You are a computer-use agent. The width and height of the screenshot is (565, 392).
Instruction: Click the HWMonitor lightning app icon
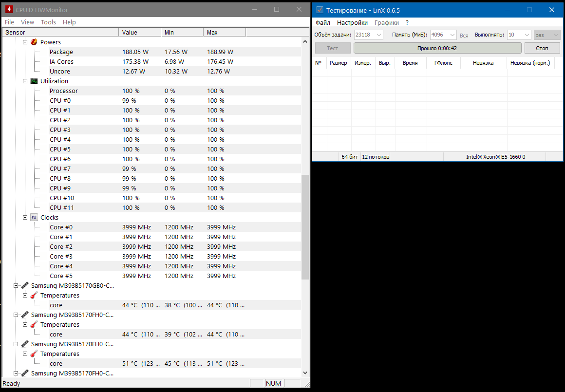(x=9, y=10)
